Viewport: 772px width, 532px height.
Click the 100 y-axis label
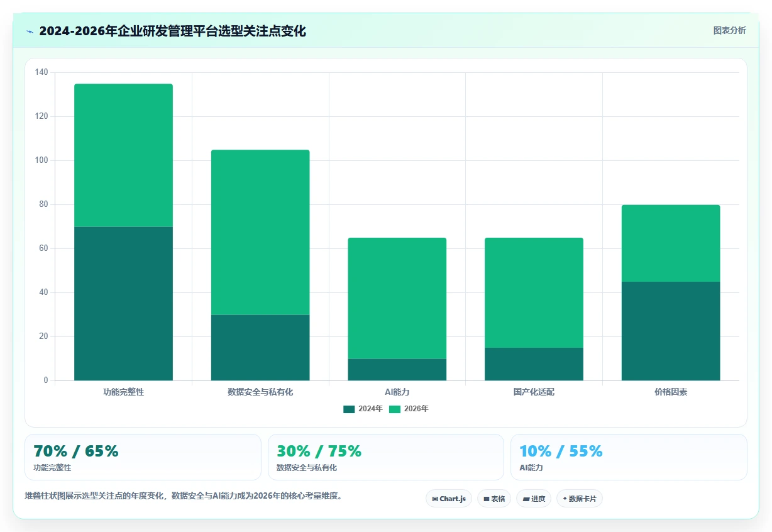coord(41,160)
